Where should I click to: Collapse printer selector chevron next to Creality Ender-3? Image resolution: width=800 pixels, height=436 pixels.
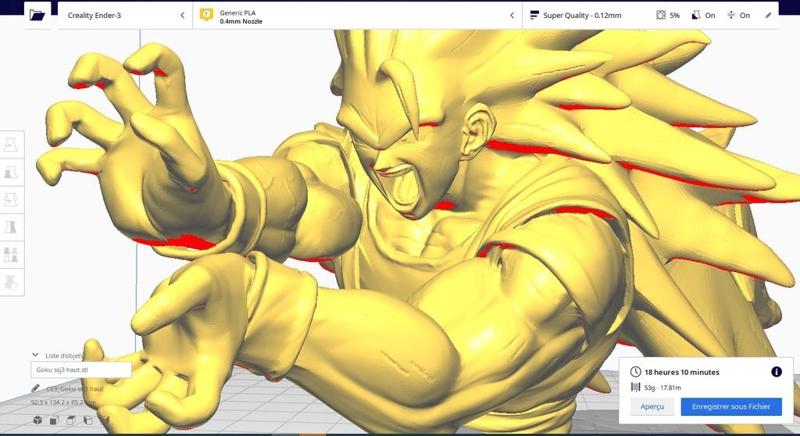183,15
